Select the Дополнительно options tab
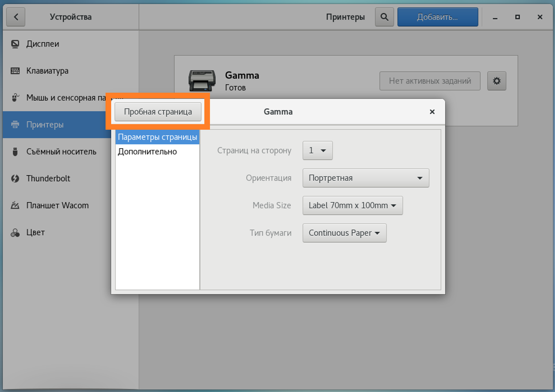Image resolution: width=555 pixels, height=392 pixels. (147, 152)
